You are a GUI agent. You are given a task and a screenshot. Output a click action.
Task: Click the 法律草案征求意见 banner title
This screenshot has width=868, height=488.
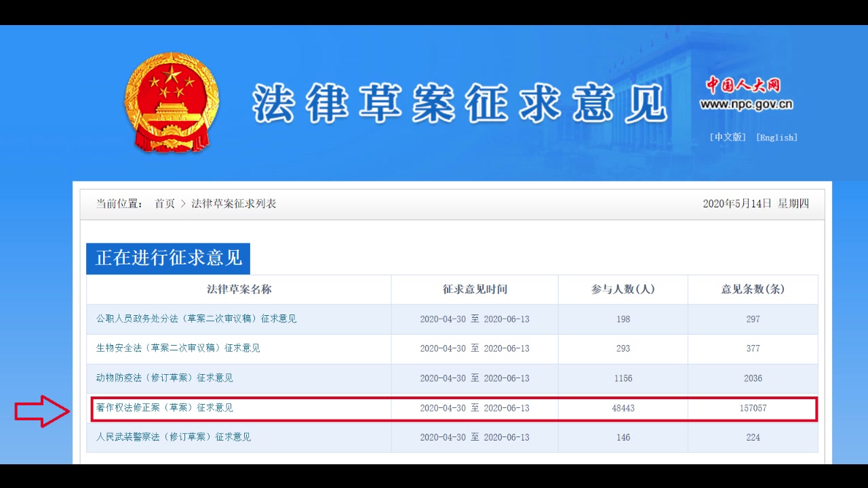coord(460,103)
